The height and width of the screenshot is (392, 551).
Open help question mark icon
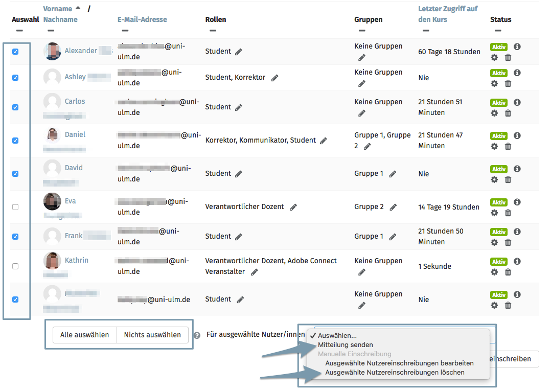[x=197, y=335]
